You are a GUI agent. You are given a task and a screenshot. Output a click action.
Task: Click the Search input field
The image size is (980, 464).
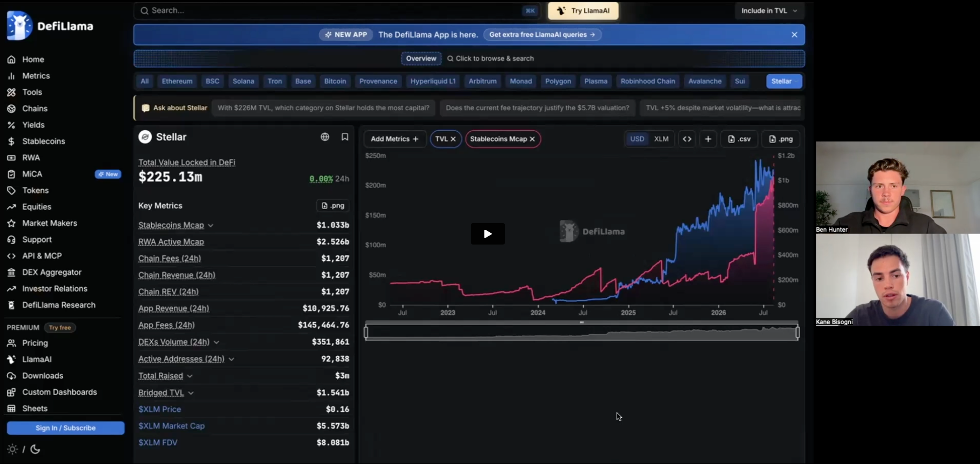[337, 11]
